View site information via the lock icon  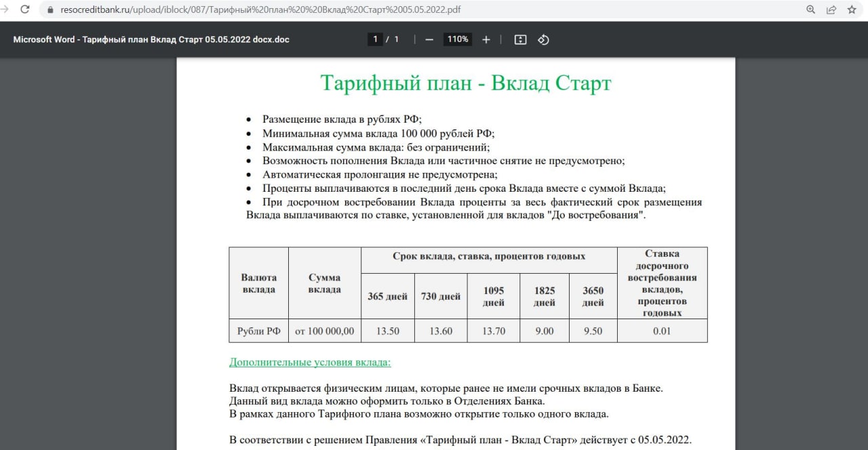50,10
